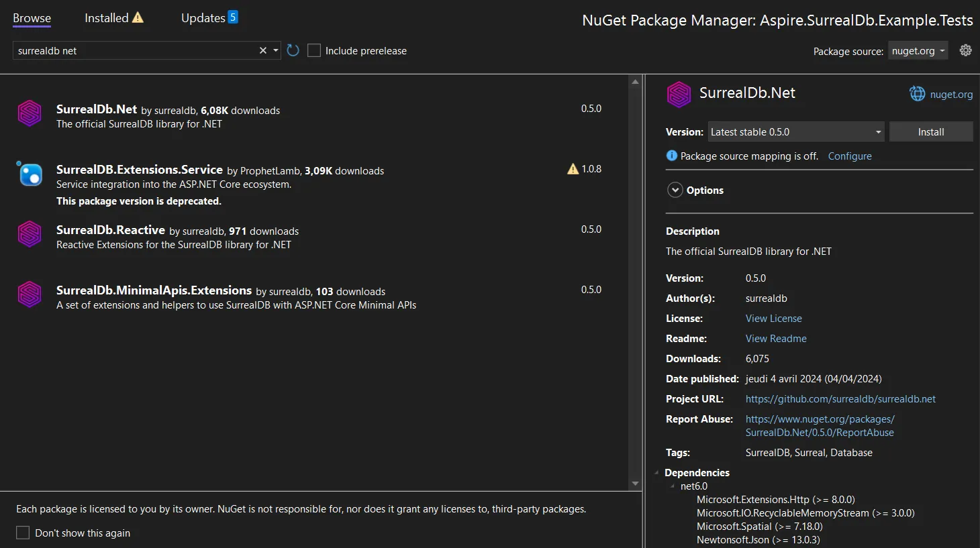The width and height of the screenshot is (980, 548).
Task: Open the Version dropdown showing Latest stable 0.5.0
Action: point(795,131)
